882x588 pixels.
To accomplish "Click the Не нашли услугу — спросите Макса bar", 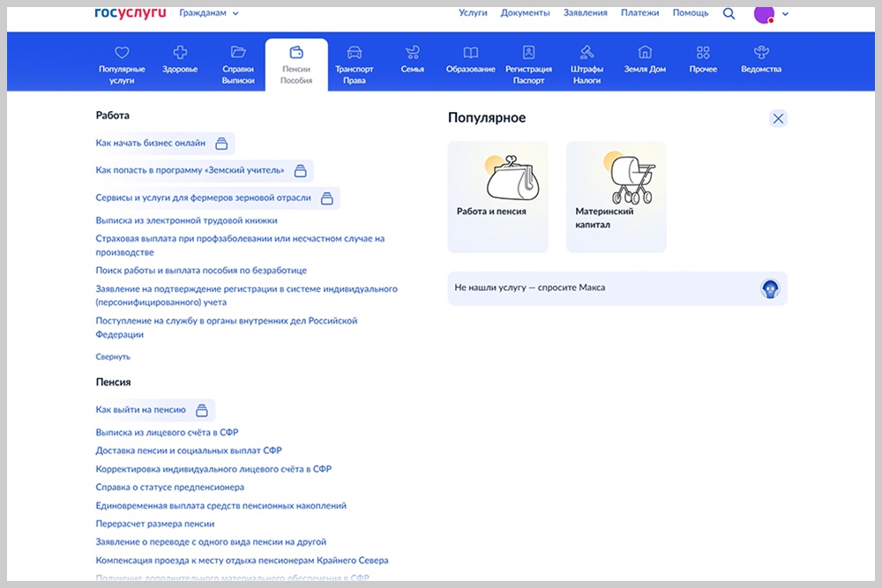I will click(x=617, y=288).
